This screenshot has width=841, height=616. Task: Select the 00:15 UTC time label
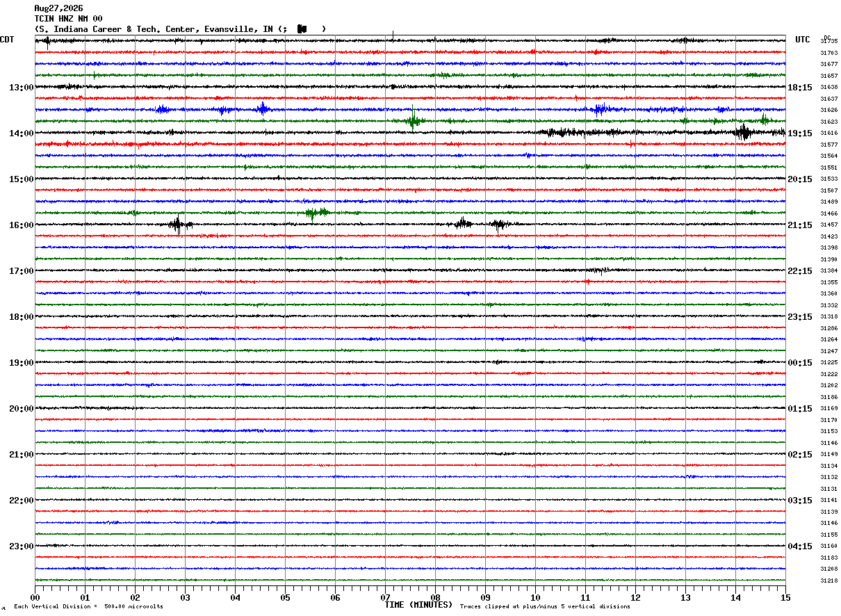(800, 363)
